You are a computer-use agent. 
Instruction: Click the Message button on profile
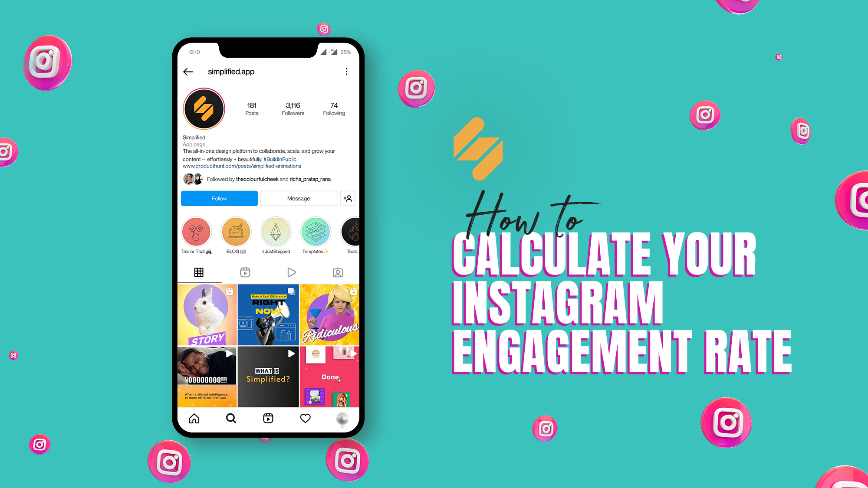[297, 198]
